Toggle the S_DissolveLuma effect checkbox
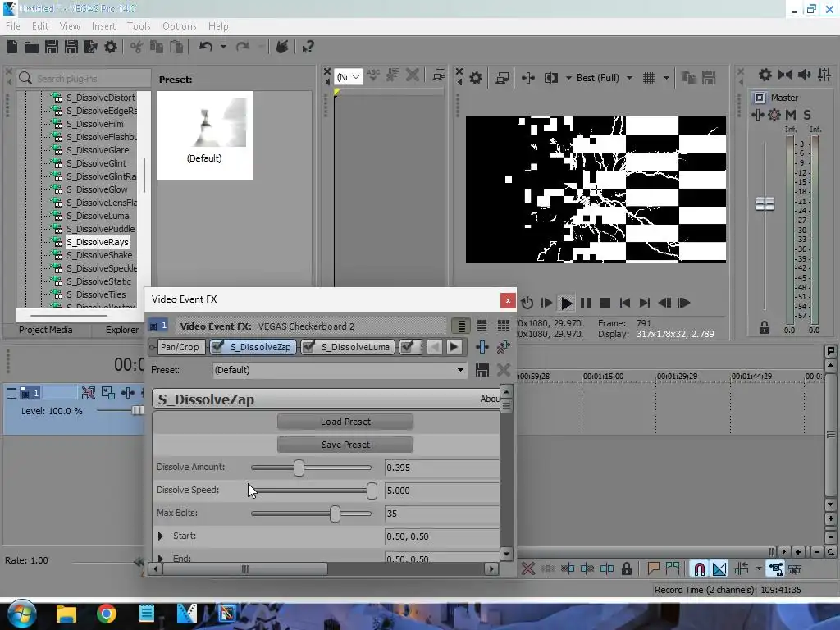The width and height of the screenshot is (840, 630). 308,347
